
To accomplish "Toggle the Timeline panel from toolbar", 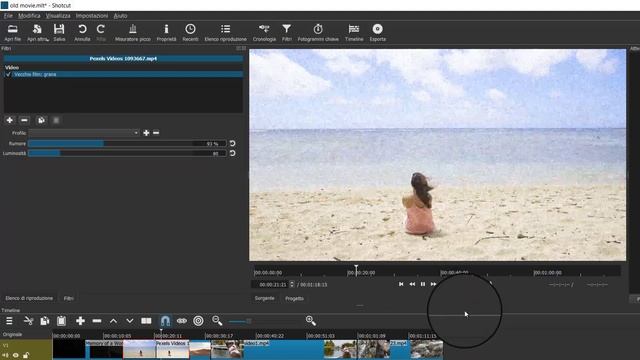I will (354, 33).
